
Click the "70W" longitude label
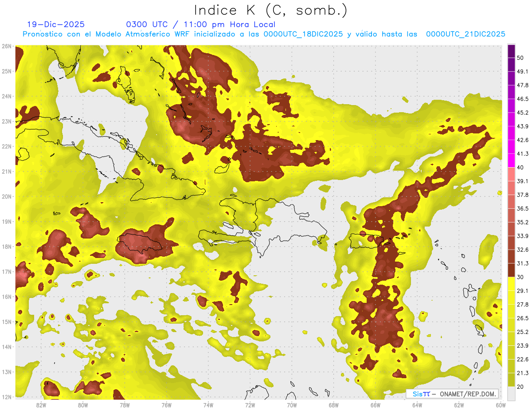[292, 405]
